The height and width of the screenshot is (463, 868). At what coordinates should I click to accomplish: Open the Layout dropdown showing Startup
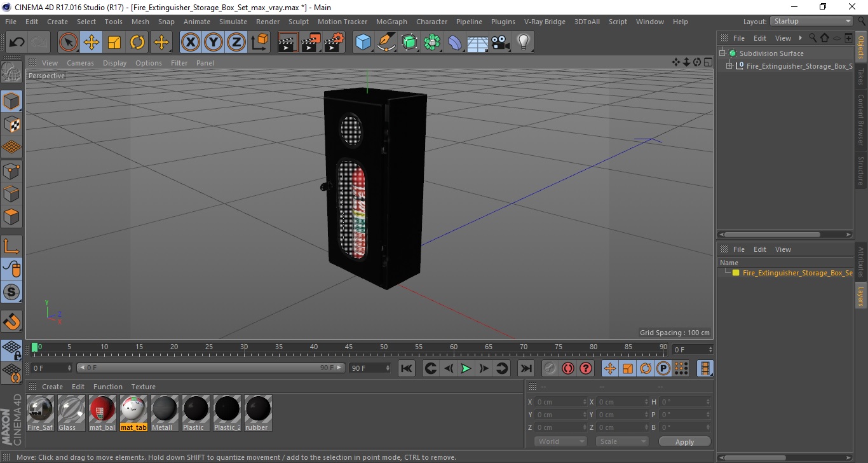(x=811, y=22)
